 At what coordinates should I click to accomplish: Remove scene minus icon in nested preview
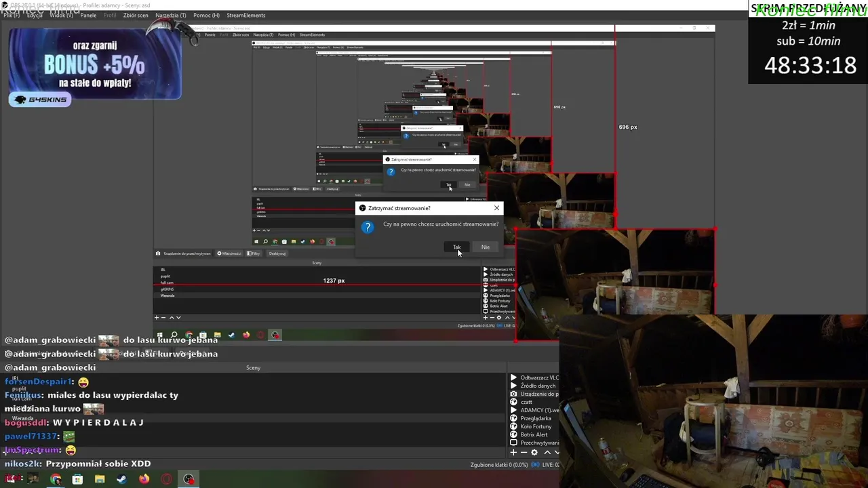[163, 317]
